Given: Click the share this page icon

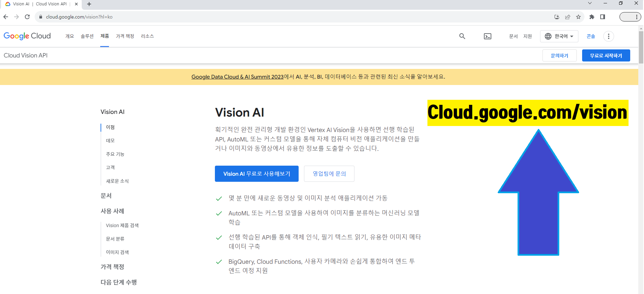Looking at the screenshot, I should pos(568,17).
